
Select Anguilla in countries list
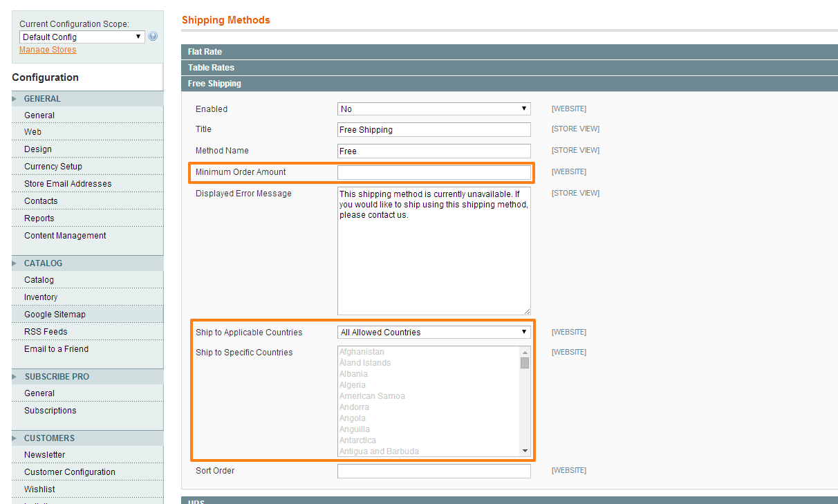pos(355,429)
